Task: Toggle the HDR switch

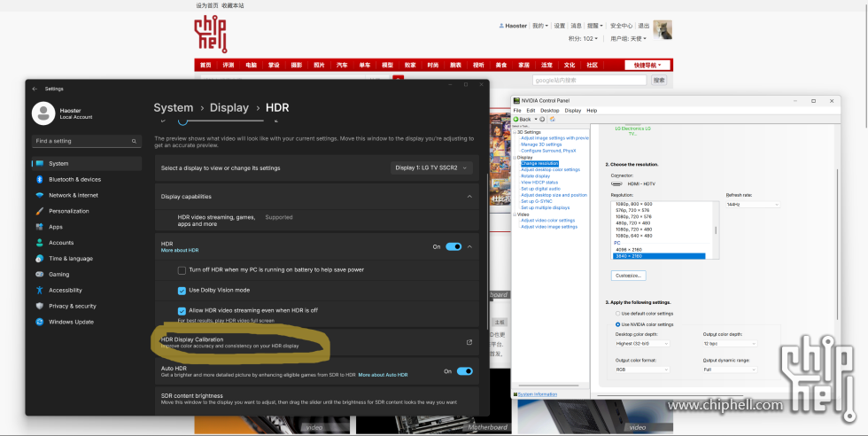Action: click(x=453, y=246)
